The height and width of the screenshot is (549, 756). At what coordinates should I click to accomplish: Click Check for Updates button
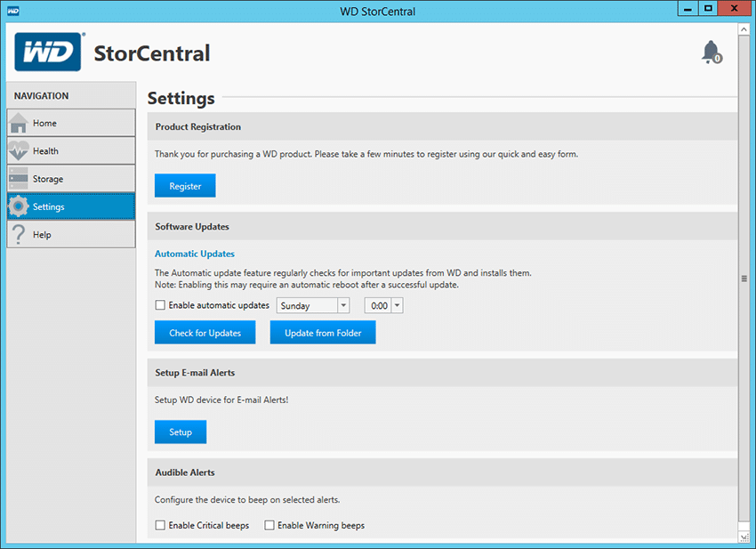(205, 333)
